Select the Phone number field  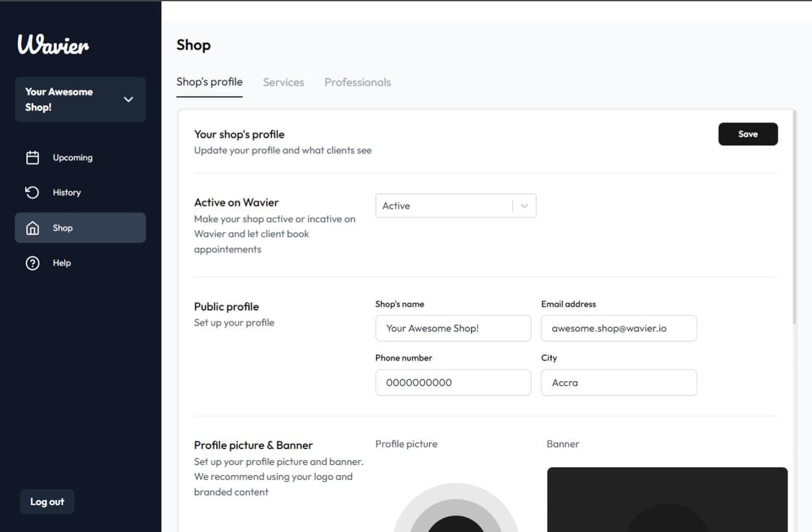[453, 382]
